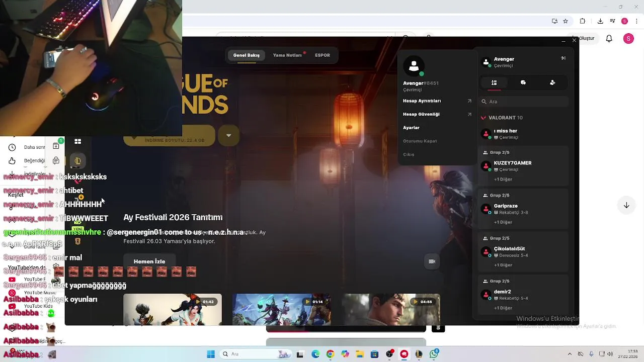Click the Hemen İzle button
Image resolution: width=644 pixels, height=362 pixels.
(x=149, y=261)
